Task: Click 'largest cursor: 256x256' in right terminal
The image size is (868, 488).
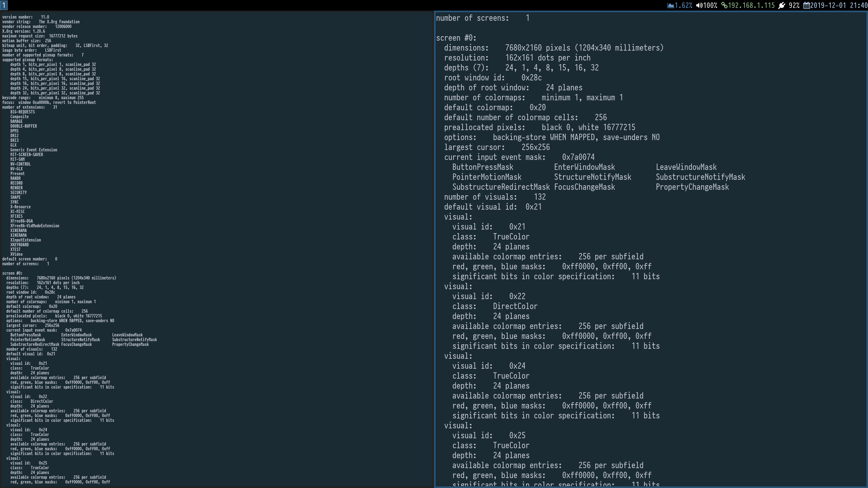Action: click(497, 148)
